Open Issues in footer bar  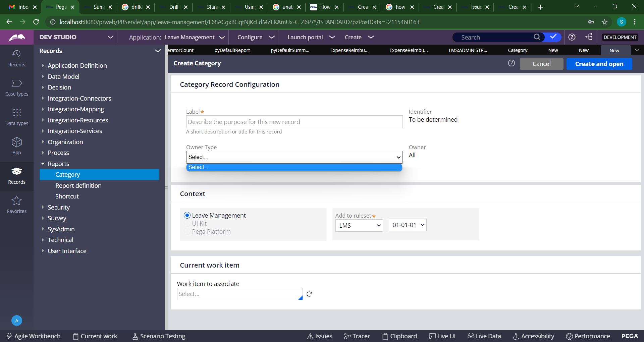(320, 336)
